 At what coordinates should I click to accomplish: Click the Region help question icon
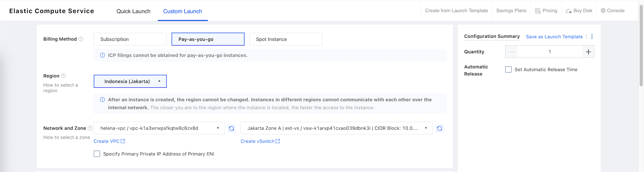tap(63, 76)
